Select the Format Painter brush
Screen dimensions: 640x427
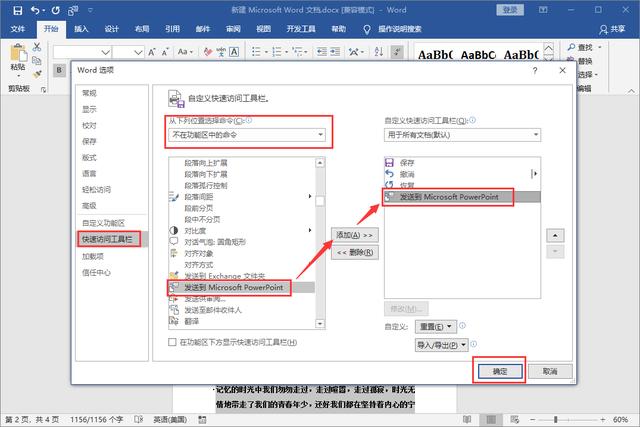click(37, 74)
